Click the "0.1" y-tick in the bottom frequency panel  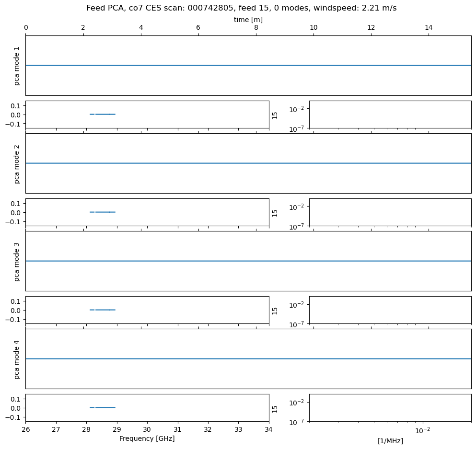(x=15, y=399)
